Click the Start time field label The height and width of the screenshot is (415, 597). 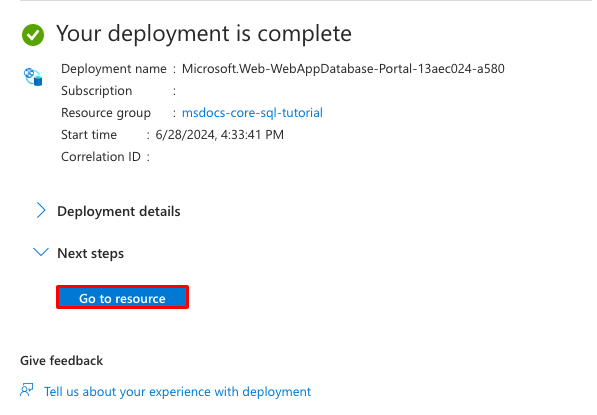89,135
